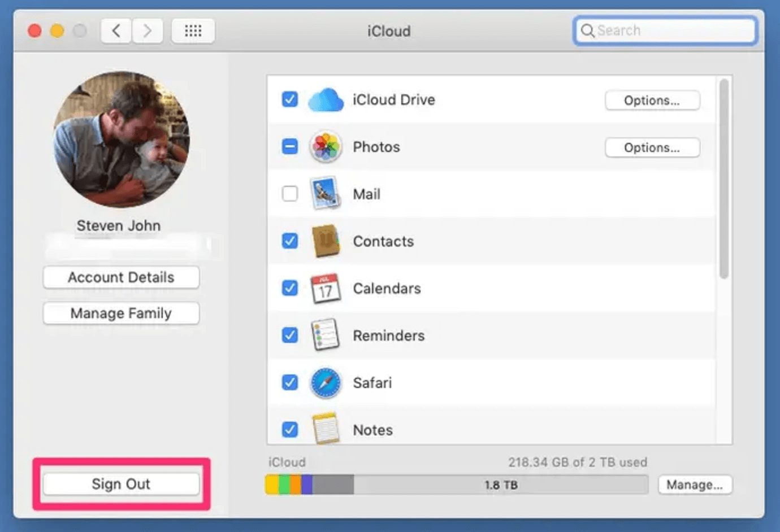Click the Contacts address book icon
This screenshot has width=780, height=532.
[326, 241]
